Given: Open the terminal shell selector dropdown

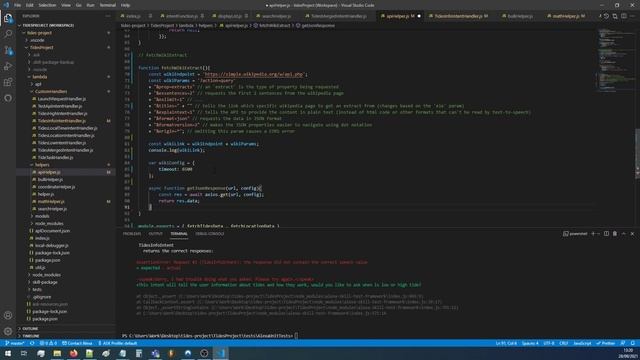Looking at the screenshot, I should coord(599,234).
